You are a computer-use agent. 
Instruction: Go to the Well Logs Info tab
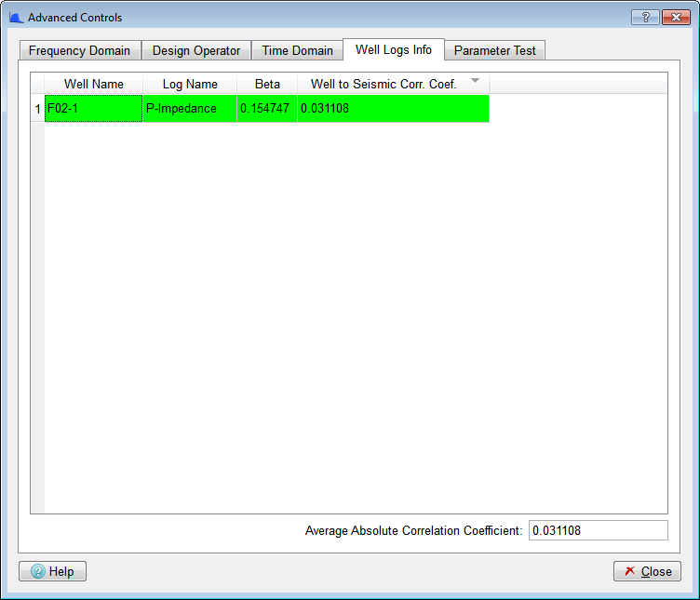pos(394,49)
